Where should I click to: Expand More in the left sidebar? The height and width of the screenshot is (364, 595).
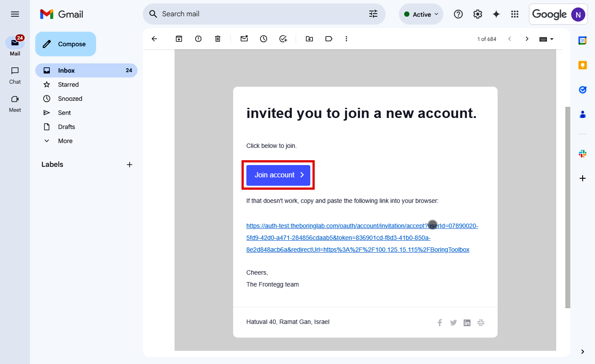pos(65,141)
